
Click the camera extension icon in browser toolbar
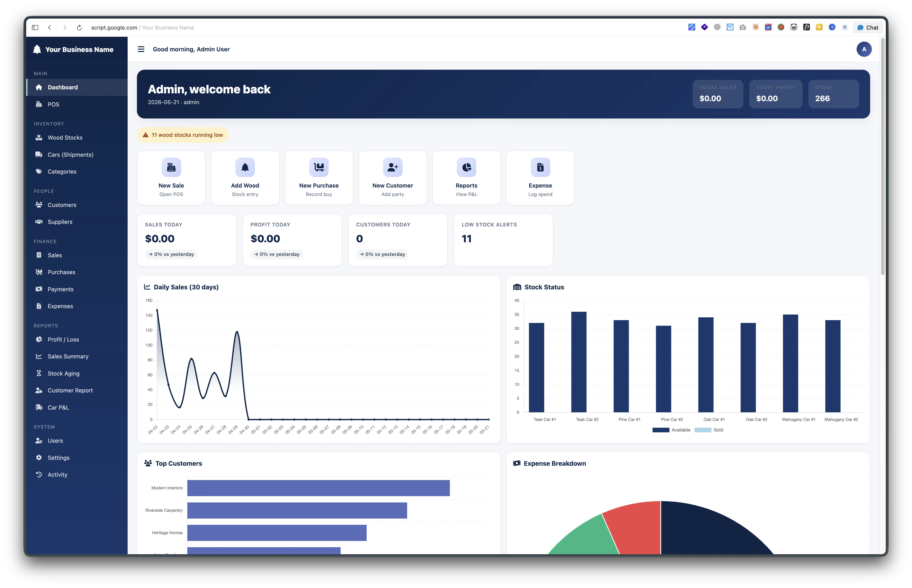coord(743,27)
